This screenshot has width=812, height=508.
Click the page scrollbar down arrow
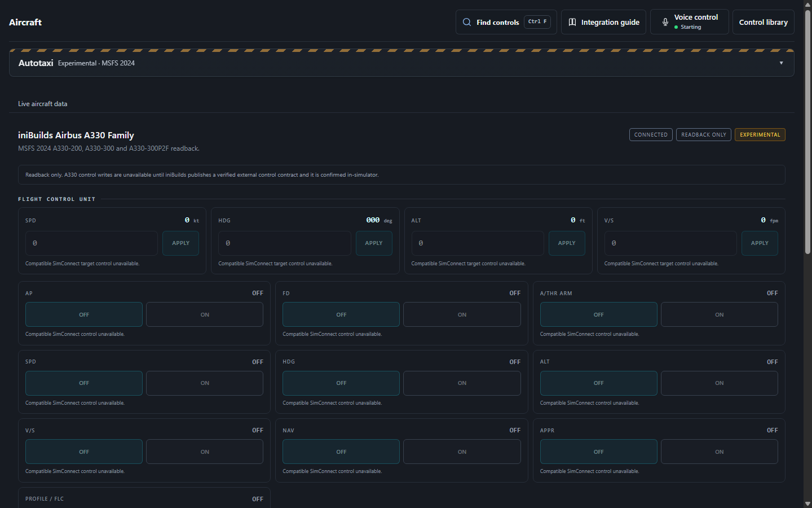[807, 503]
